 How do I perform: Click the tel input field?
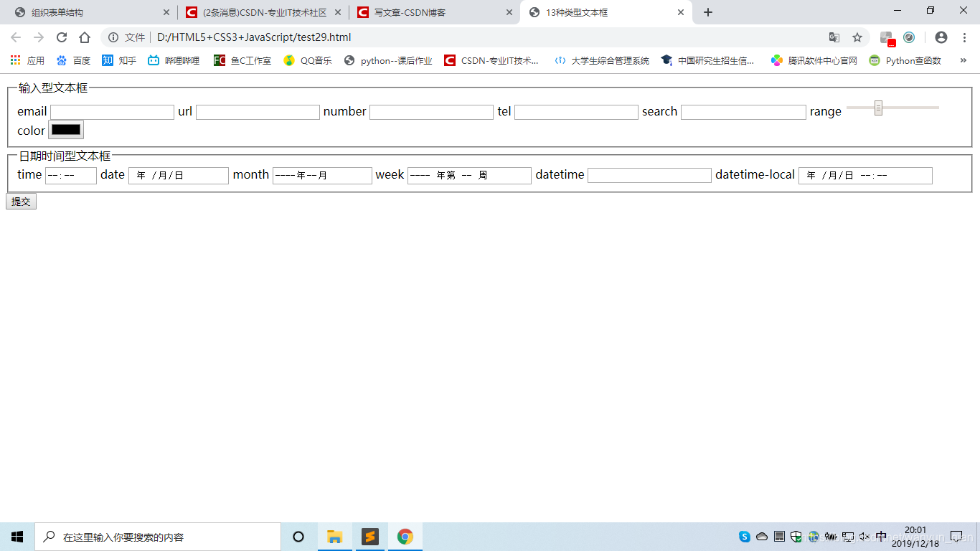[x=576, y=112]
